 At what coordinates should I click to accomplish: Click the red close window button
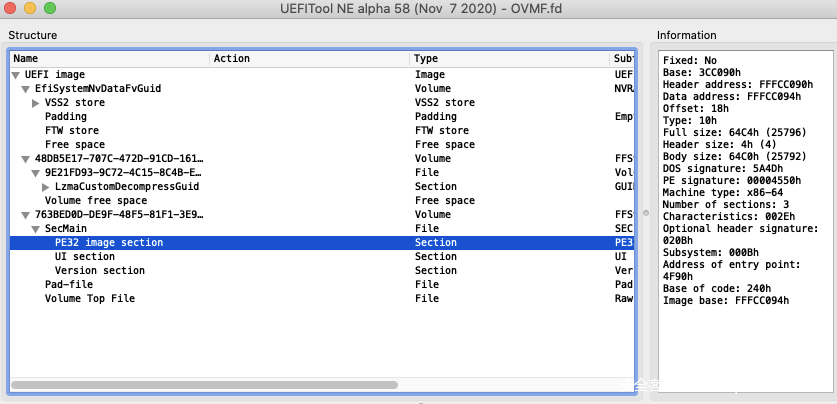(x=12, y=11)
